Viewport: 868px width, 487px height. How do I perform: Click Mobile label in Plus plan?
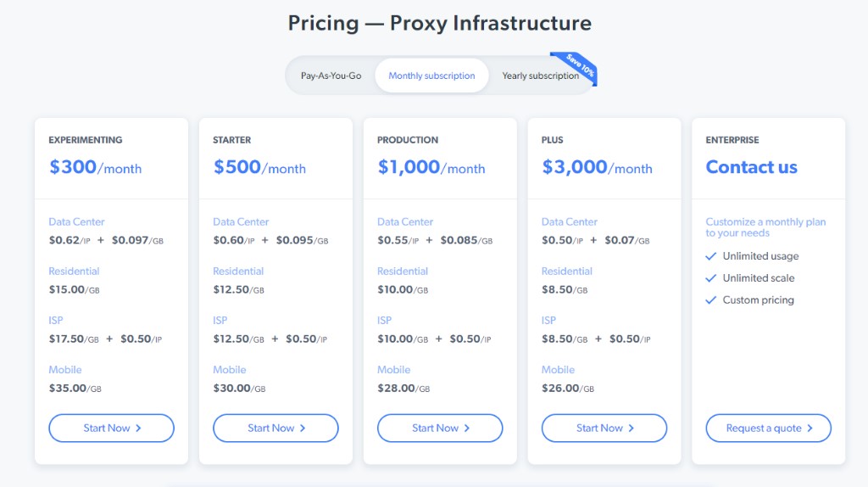(558, 370)
